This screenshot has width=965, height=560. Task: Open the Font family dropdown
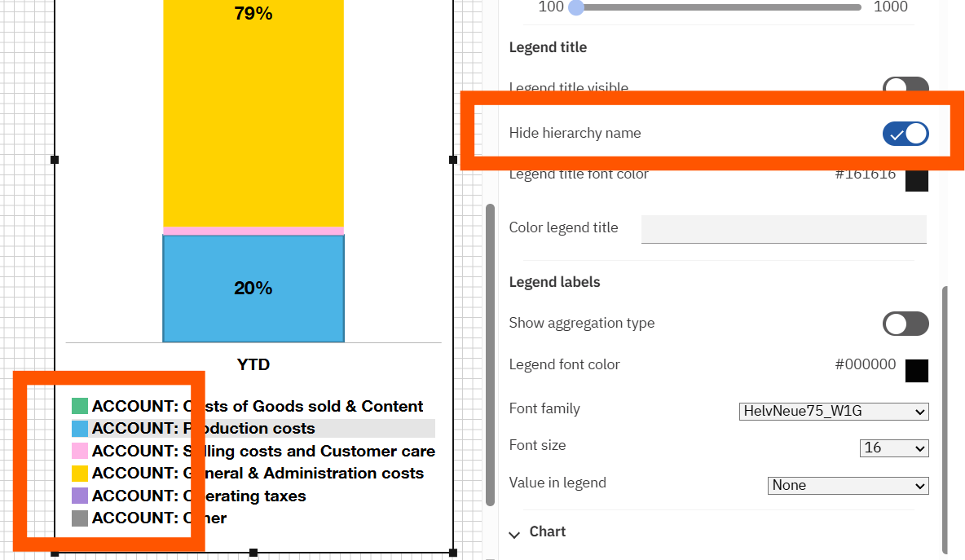click(x=834, y=412)
